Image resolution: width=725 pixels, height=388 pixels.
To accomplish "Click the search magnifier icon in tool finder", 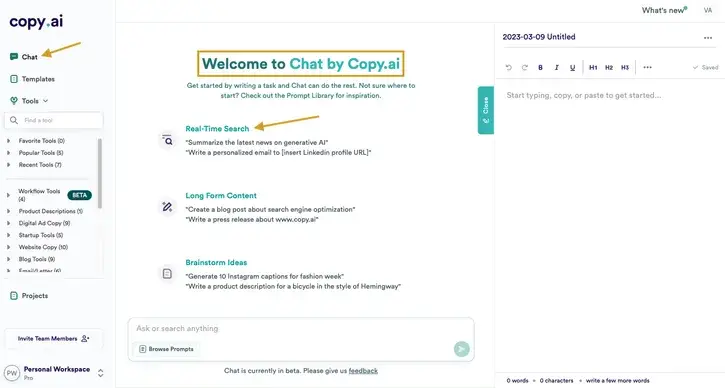I will tap(14, 120).
